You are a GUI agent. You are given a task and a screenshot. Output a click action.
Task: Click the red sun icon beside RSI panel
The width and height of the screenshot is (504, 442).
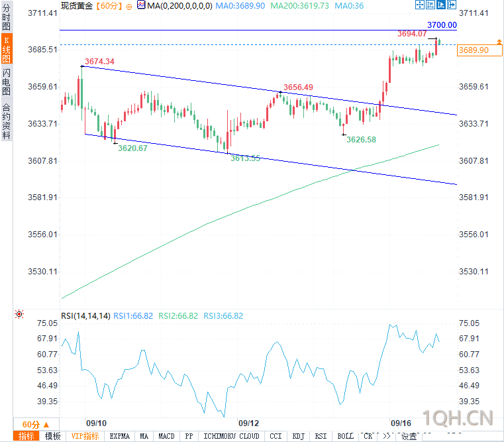coord(19,314)
